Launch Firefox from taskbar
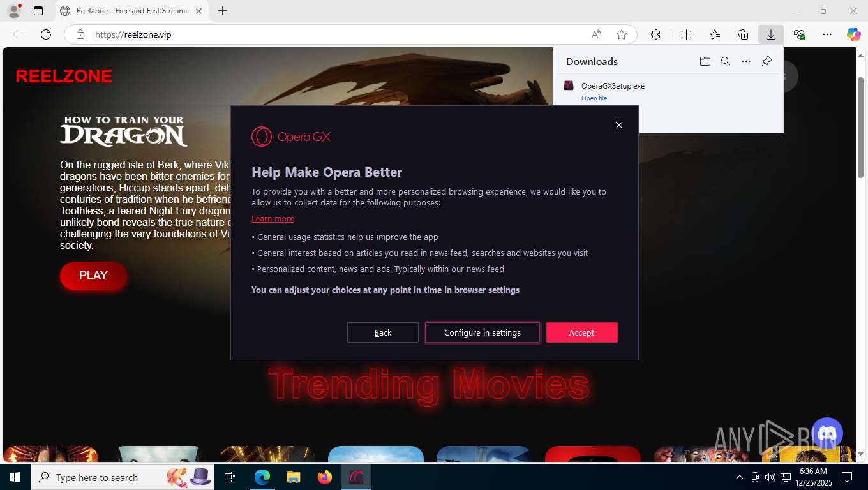 point(325,477)
